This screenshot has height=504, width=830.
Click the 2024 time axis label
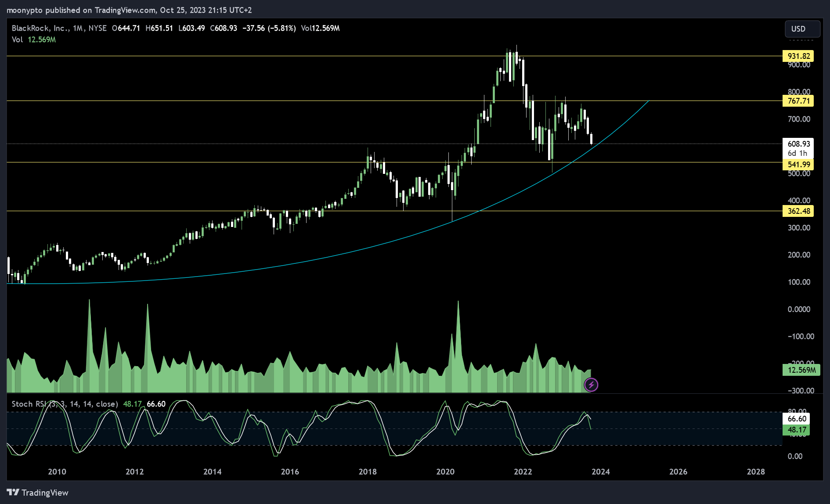601,472
